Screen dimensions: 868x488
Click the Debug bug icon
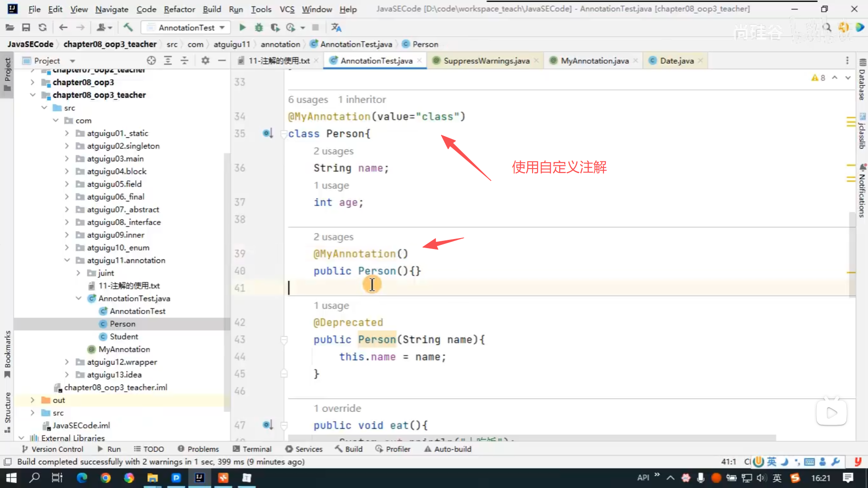pyautogui.click(x=259, y=28)
